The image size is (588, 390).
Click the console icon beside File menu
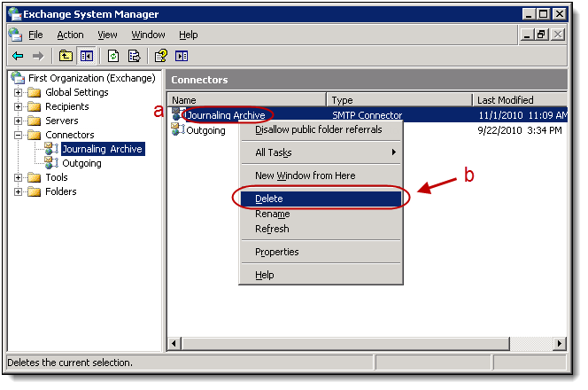[15, 35]
